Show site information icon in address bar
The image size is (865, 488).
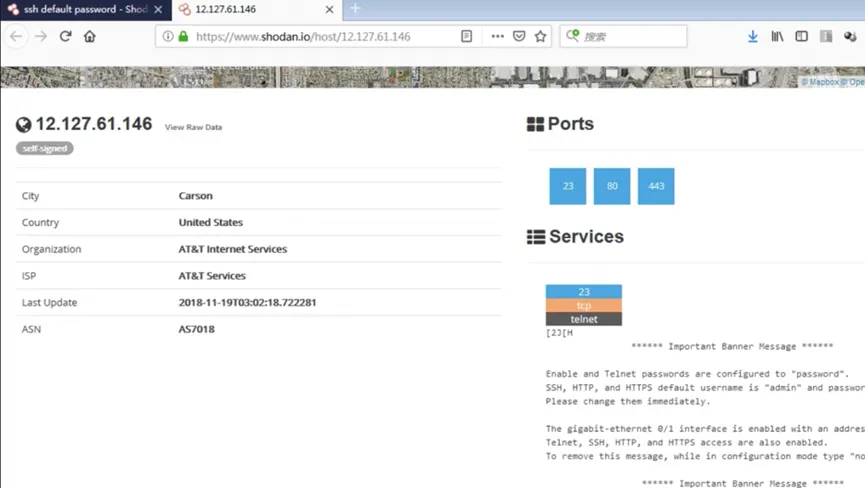click(x=168, y=36)
